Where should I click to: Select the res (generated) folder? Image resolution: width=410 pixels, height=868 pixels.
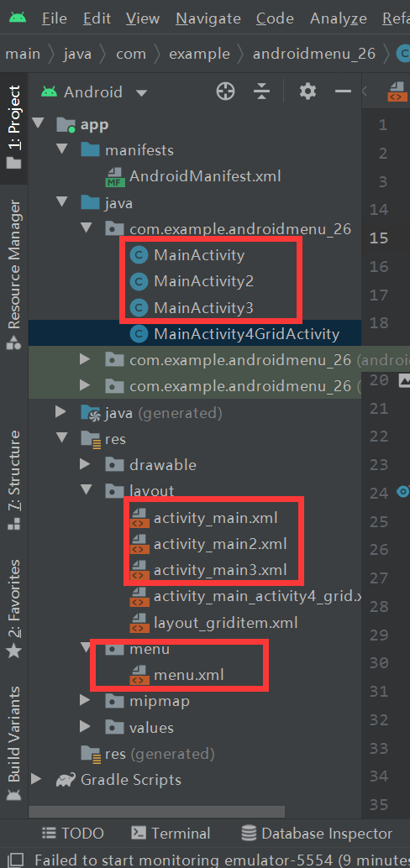click(160, 753)
